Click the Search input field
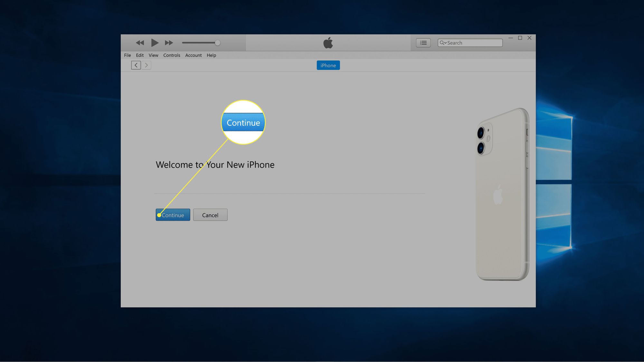644x362 pixels. (x=470, y=43)
